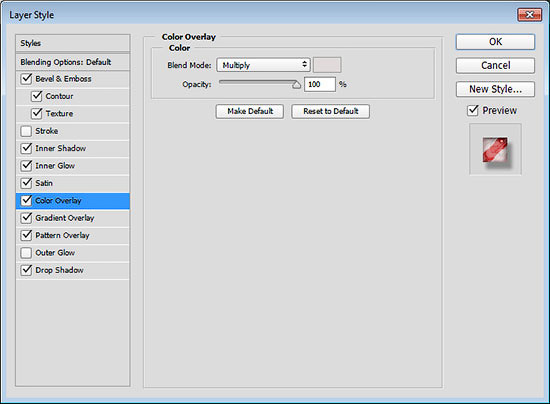Click the style preview thumbnail

495,149
